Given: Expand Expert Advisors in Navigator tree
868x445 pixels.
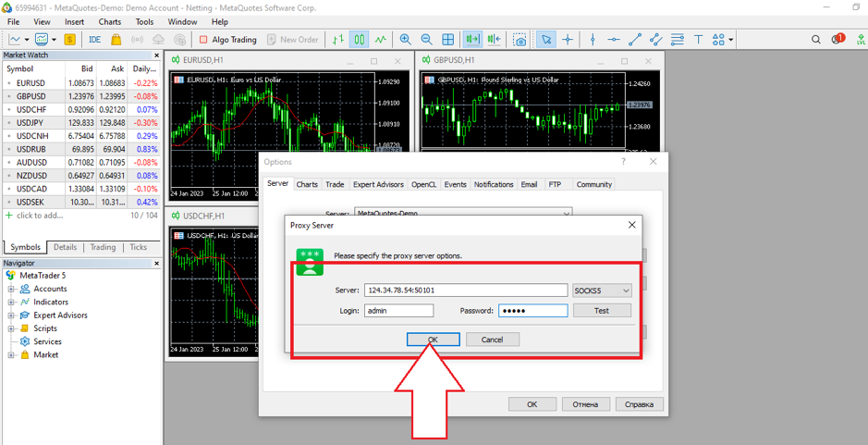Looking at the screenshot, I should pyautogui.click(x=10, y=315).
